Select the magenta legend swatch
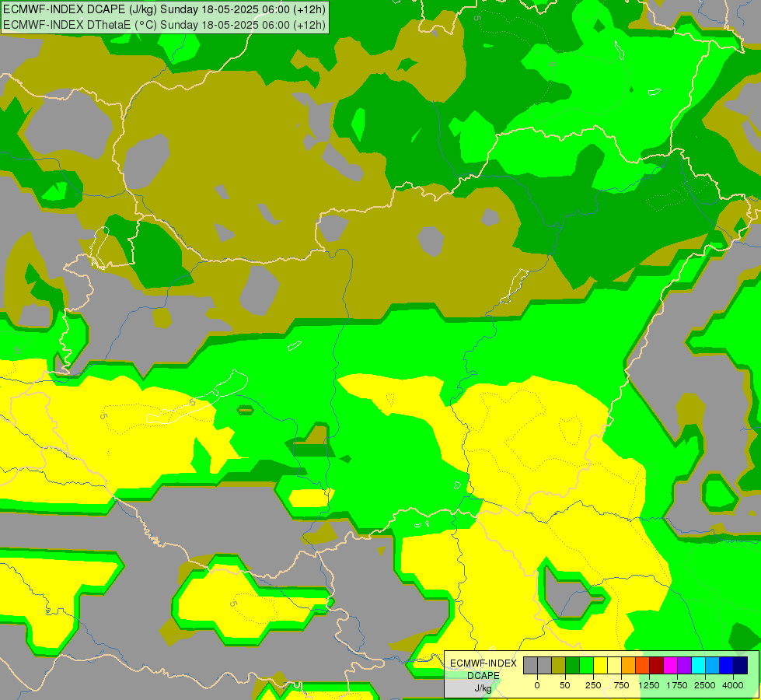The image size is (761, 700). coord(670,666)
